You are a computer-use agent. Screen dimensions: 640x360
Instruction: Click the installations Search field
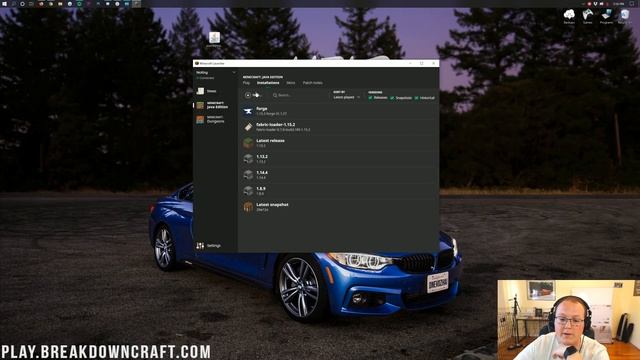click(299, 95)
